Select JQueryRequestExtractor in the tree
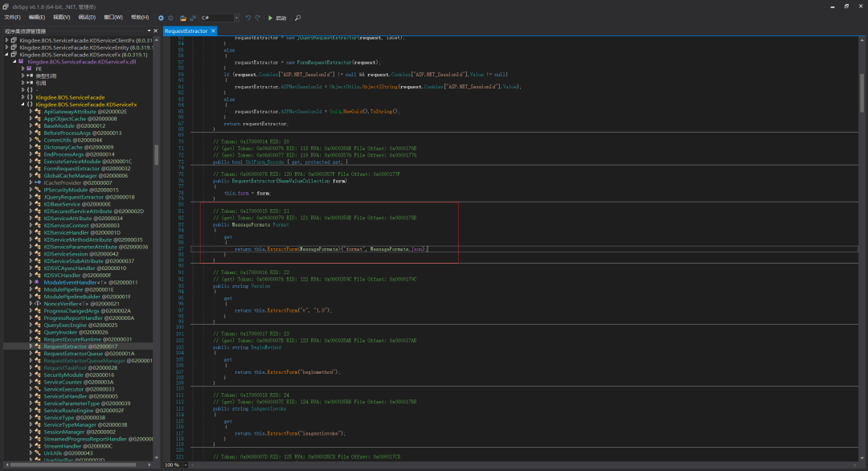This screenshot has height=471, width=868. click(74, 197)
